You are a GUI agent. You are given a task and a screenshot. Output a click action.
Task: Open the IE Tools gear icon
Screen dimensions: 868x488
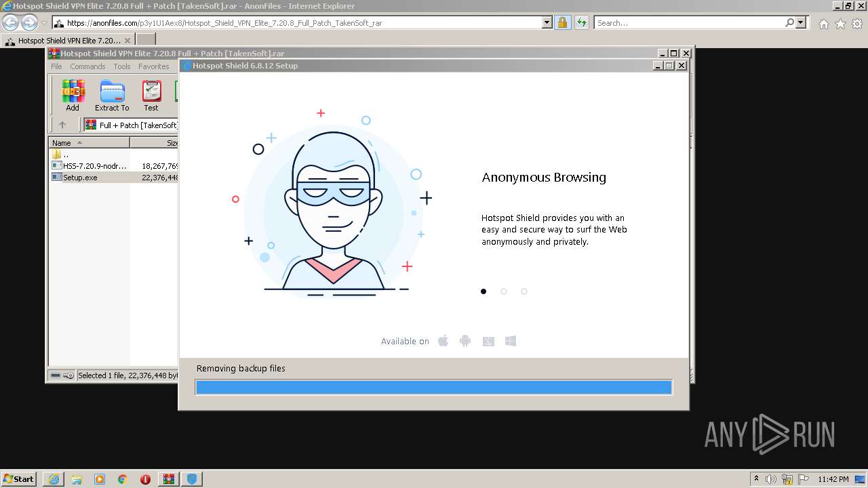click(857, 24)
